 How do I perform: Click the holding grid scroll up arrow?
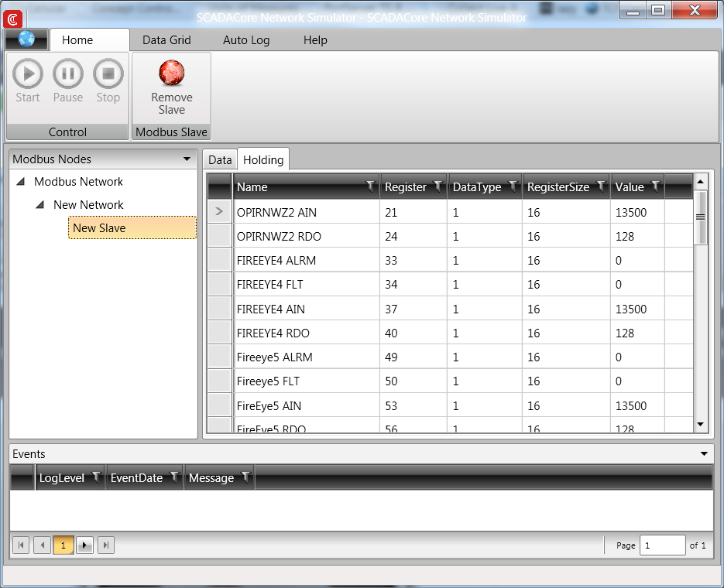tap(701, 181)
